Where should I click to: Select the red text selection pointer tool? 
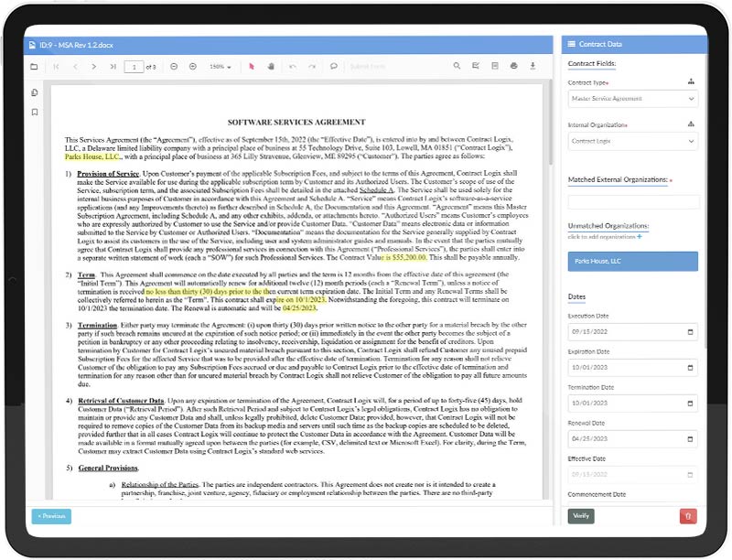pos(252,67)
